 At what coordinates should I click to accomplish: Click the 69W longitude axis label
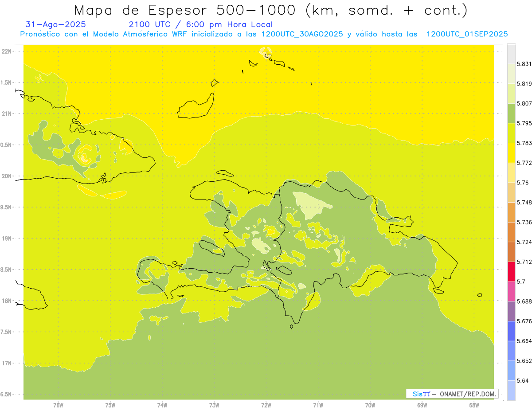[422, 405]
